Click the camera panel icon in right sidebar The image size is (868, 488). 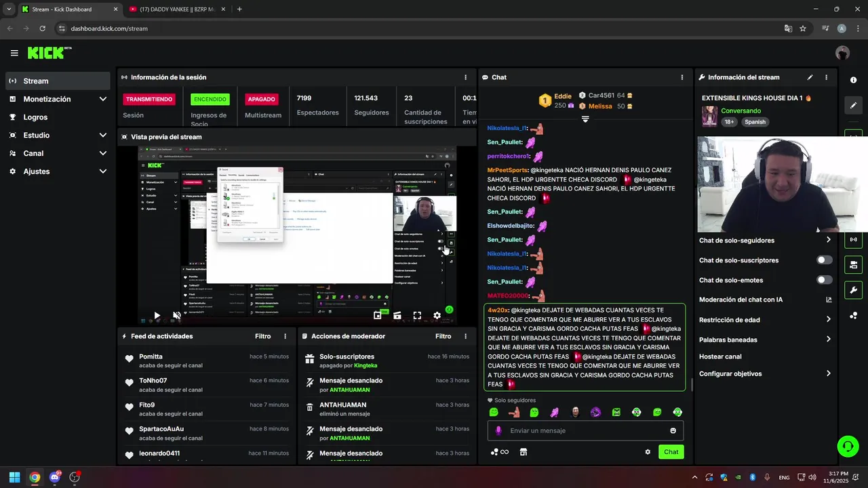coord(853,264)
